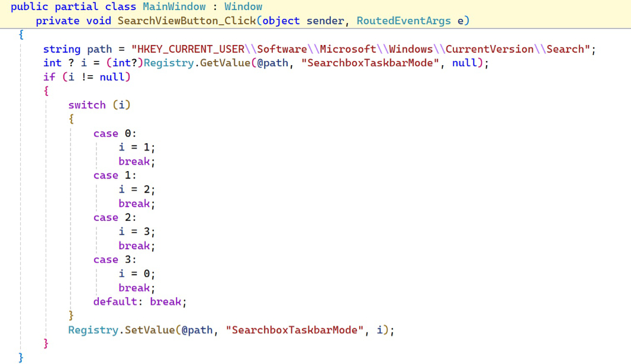Click the Registry.SetValue method call
The height and width of the screenshot is (364, 631).
[x=121, y=331]
